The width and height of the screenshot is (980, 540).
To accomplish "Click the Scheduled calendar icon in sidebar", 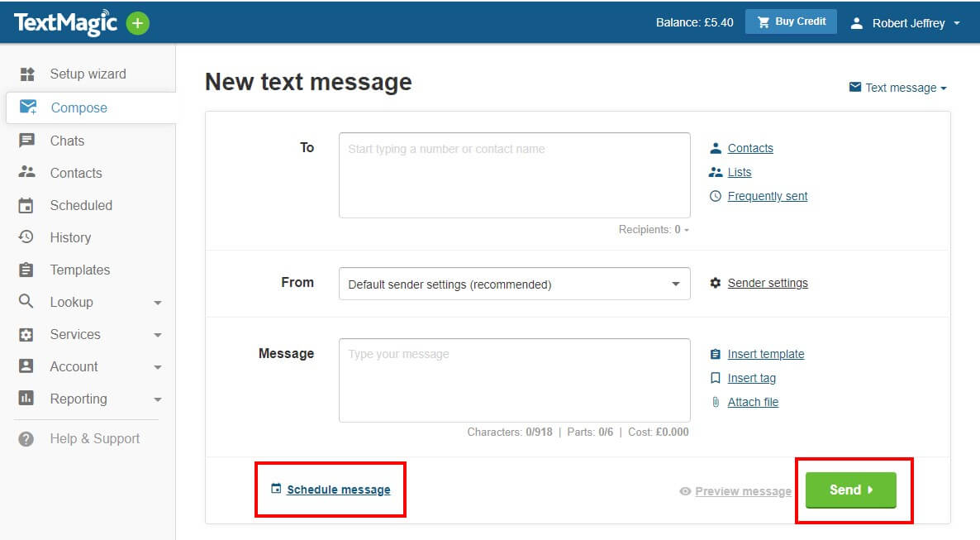I will pos(26,205).
